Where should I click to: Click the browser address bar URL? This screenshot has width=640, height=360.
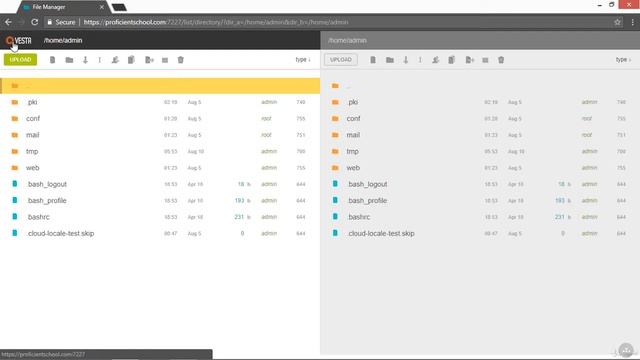point(216,22)
